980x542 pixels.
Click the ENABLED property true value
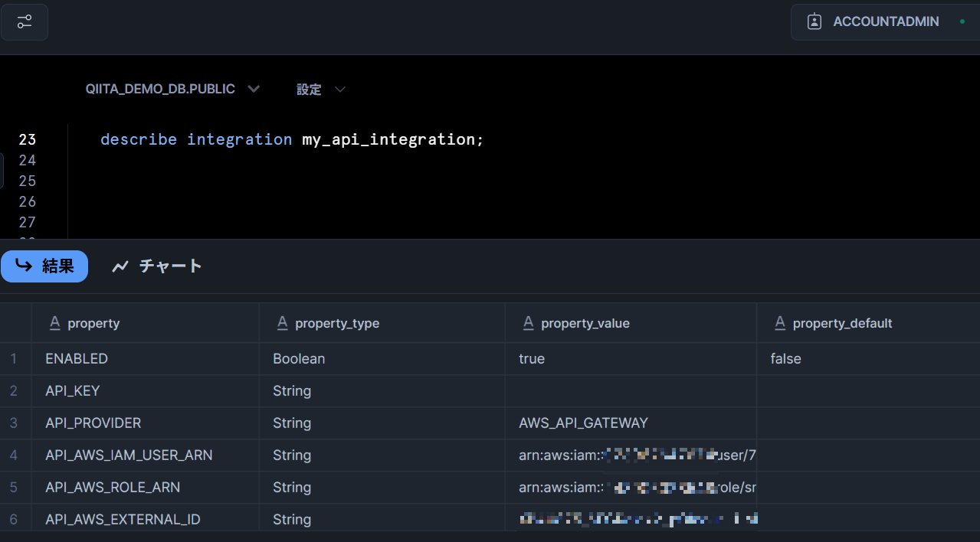(532, 358)
